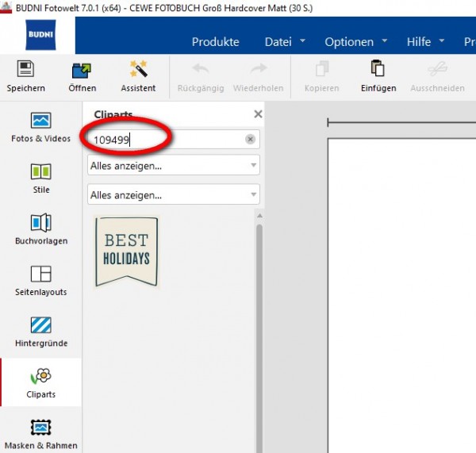The width and height of the screenshot is (476, 453).
Task: Select the Best Holidays clipart thumbnail
Action: tap(127, 251)
